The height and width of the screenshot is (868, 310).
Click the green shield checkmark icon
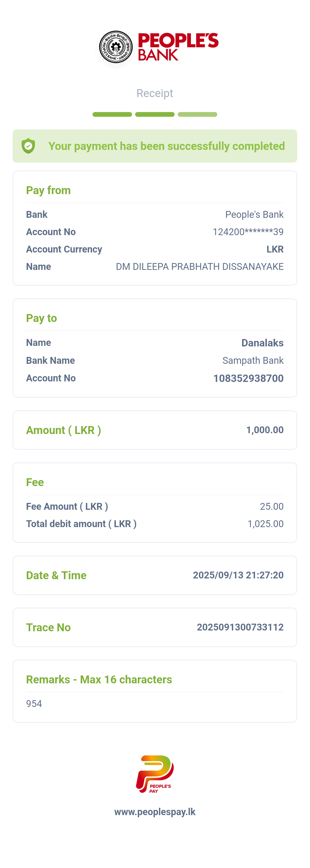coord(28,146)
